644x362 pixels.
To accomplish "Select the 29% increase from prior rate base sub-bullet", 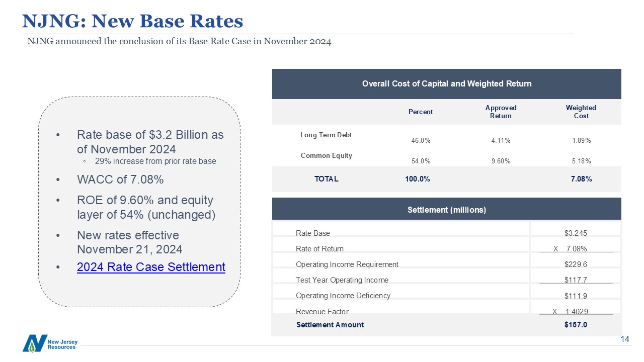I will [x=155, y=161].
